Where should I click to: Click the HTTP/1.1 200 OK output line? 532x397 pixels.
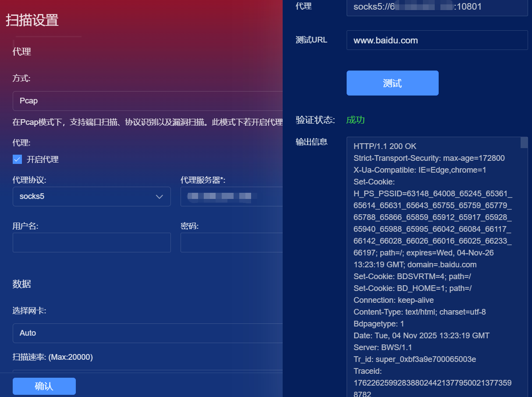point(385,146)
